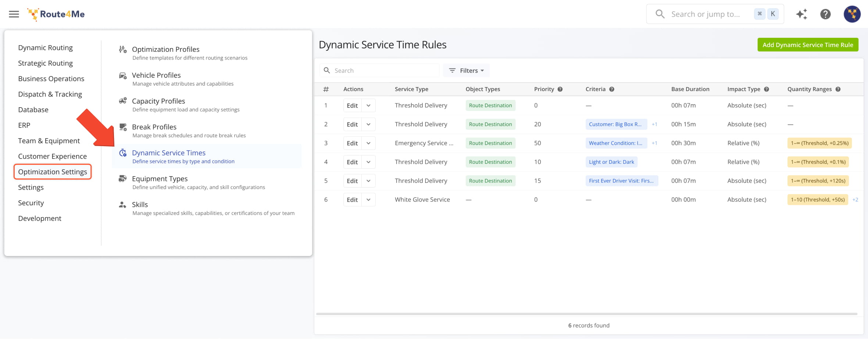868x339 pixels.
Task: Click Edit for row 1 Threshold Delivery
Action: click(352, 105)
